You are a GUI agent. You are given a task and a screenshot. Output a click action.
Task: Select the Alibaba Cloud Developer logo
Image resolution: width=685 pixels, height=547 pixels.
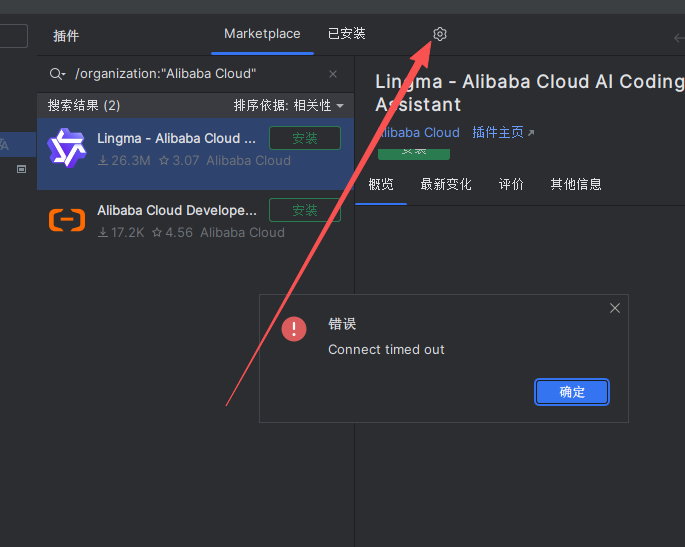click(67, 220)
